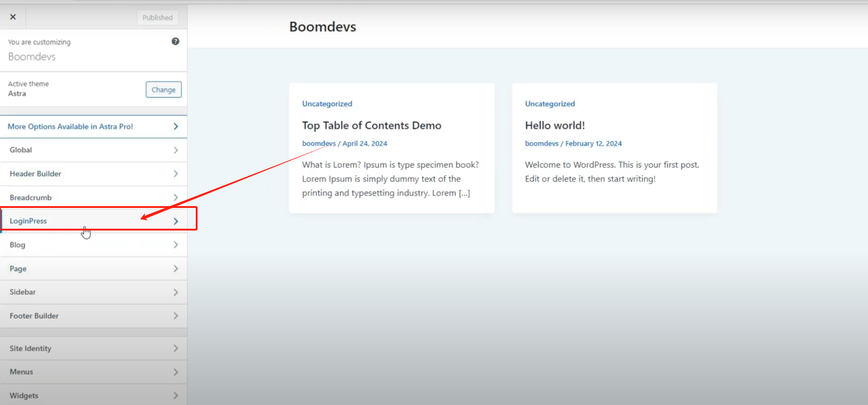Open the LoginPress customizer section

(28, 221)
